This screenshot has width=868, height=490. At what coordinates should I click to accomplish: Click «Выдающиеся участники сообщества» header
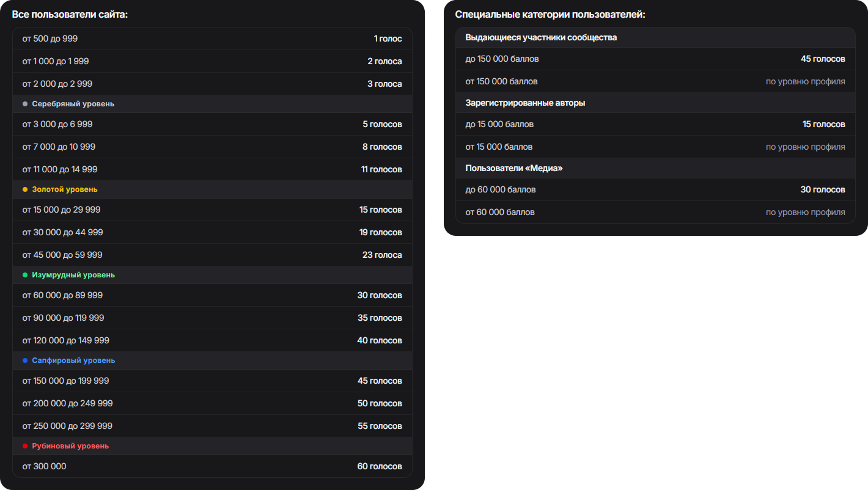coord(541,37)
